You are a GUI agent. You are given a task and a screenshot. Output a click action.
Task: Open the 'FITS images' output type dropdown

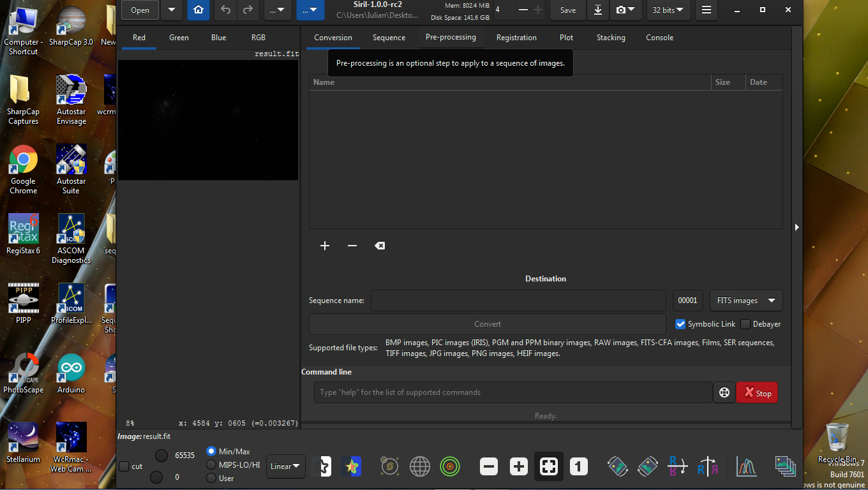tap(746, 301)
